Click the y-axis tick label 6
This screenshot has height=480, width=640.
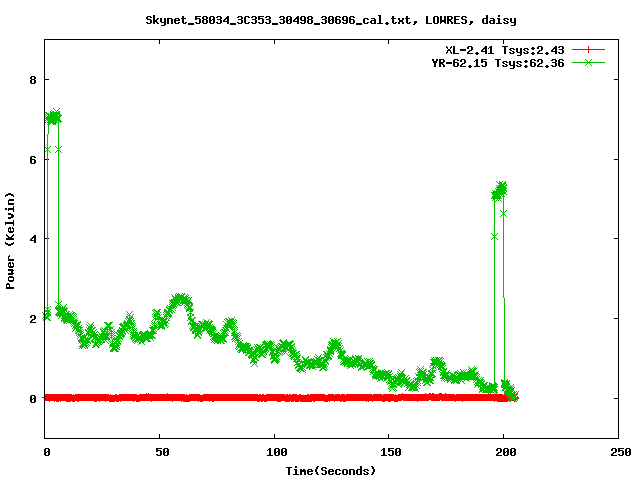click(33, 160)
